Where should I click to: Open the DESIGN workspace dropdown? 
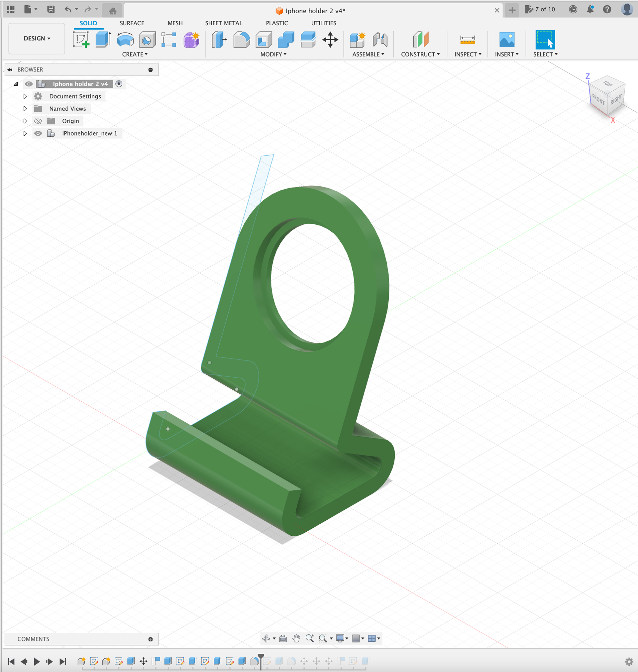click(37, 39)
